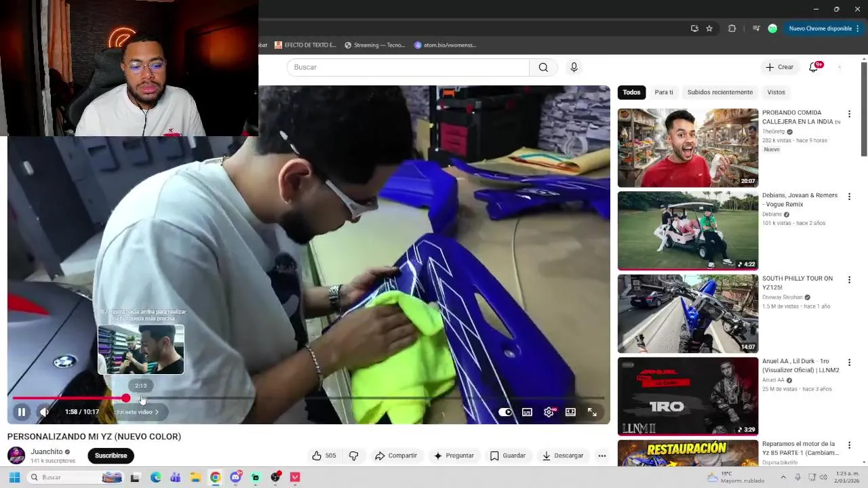This screenshot has height=488, width=868.
Task: Open the Streaming — Tecno bookmark
Action: click(374, 45)
